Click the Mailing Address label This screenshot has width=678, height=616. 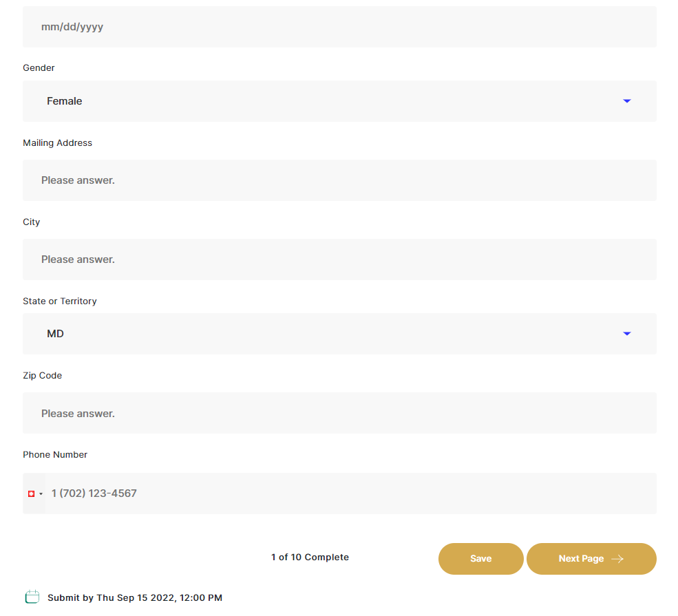pos(57,143)
